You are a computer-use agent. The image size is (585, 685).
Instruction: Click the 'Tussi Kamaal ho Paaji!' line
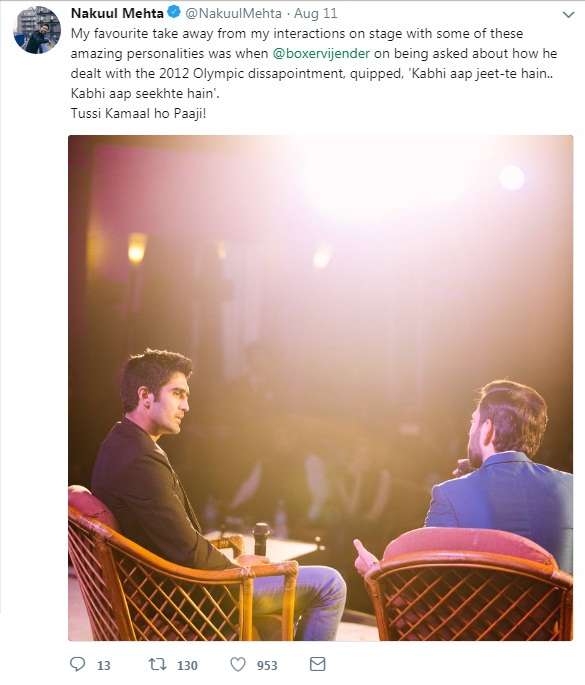tap(138, 114)
